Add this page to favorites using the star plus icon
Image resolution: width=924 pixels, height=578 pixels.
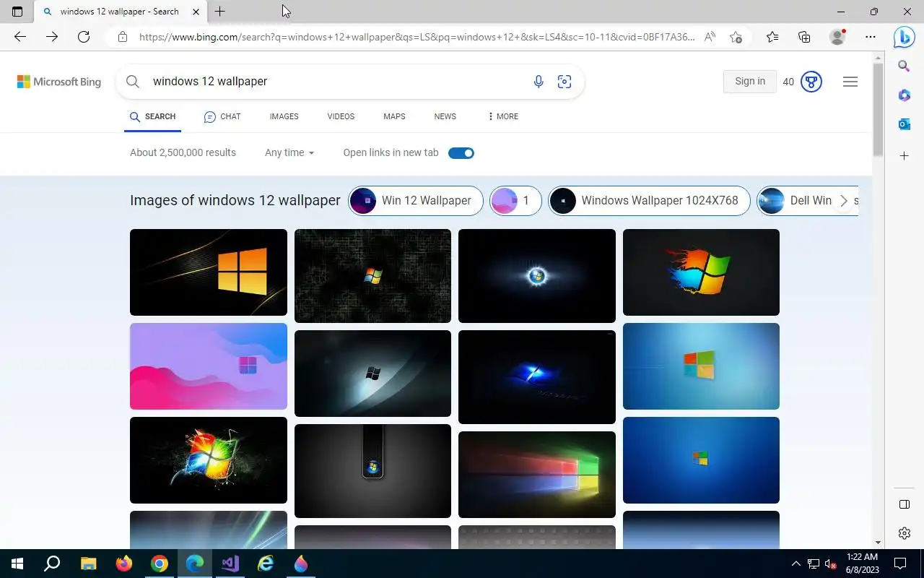736,37
